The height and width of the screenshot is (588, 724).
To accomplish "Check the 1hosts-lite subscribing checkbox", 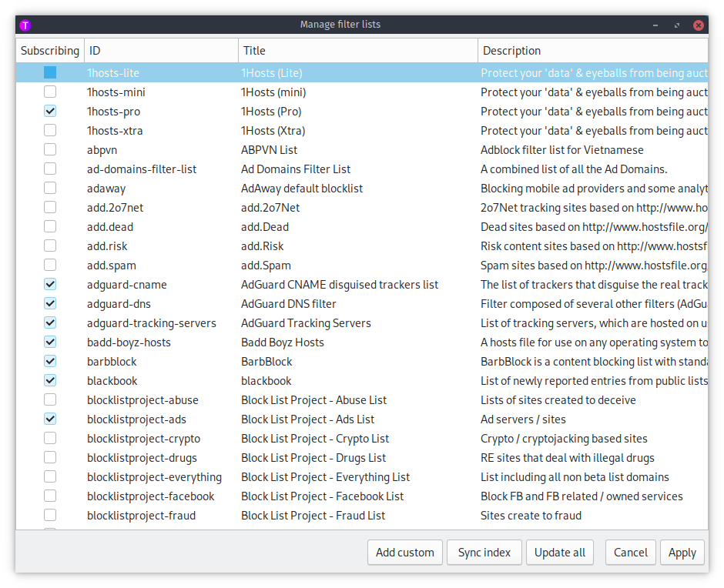I will click(x=50, y=73).
